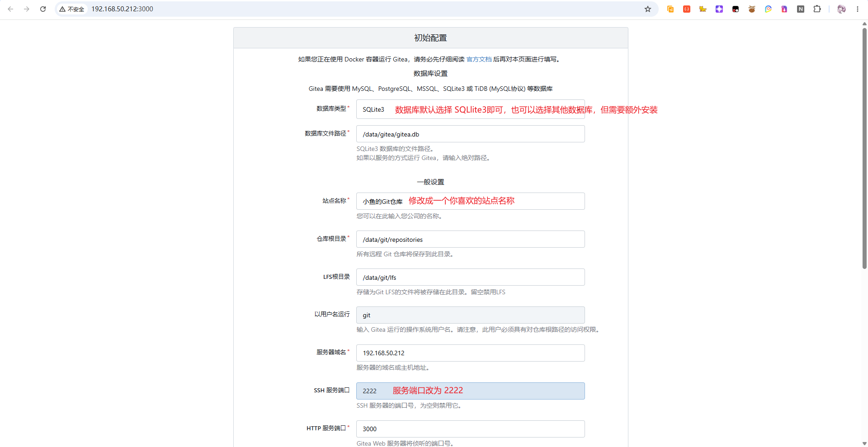Click the scrollbar up arrow
This screenshot has height=447, width=868.
(x=864, y=24)
